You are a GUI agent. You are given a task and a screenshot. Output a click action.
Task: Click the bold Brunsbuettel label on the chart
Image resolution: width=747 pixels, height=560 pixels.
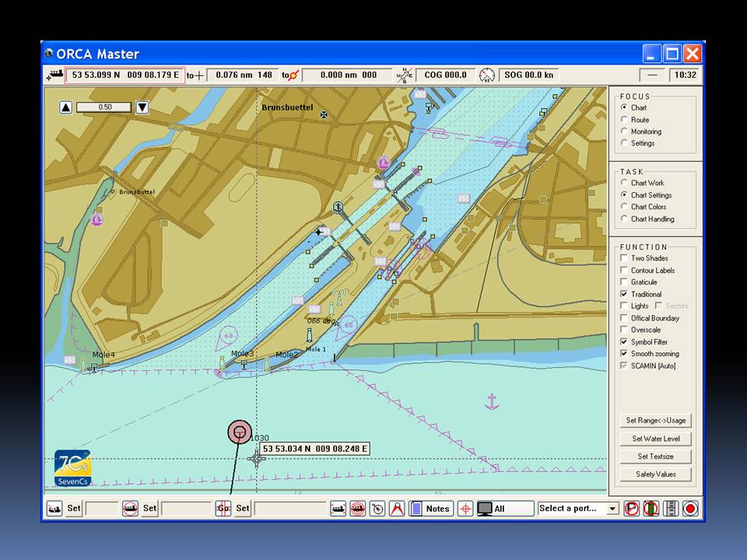(x=287, y=107)
